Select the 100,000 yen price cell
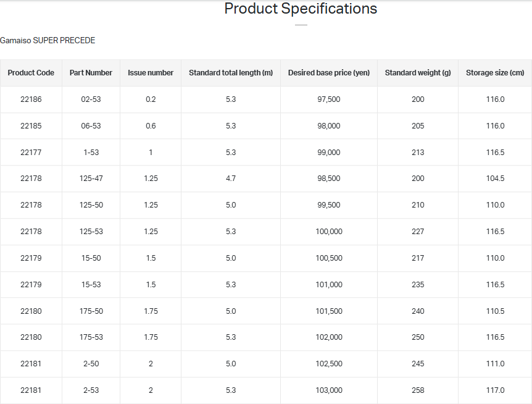 329,232
